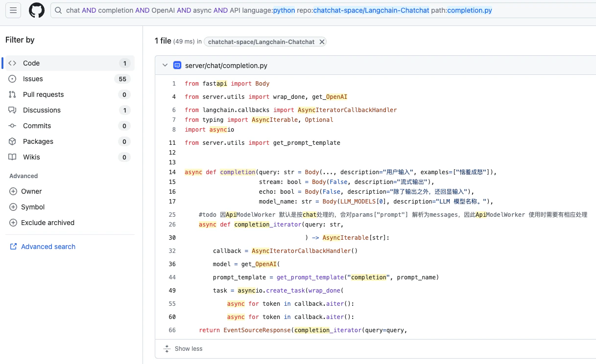The width and height of the screenshot is (596, 364).
Task: Select the Issues filter icon
Action: (x=13, y=79)
